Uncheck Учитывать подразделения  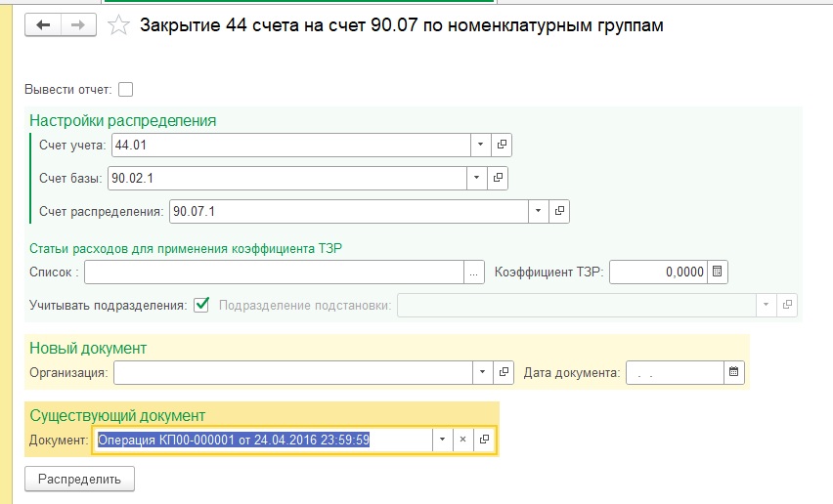pyautogui.click(x=201, y=305)
